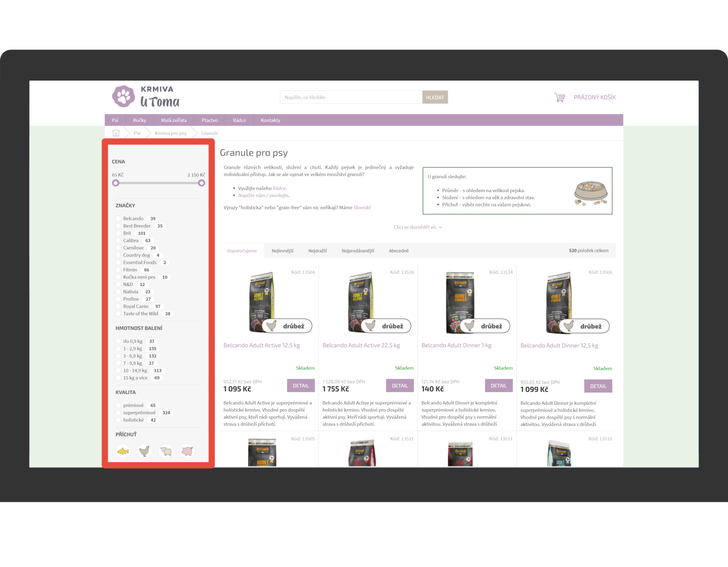Viewport: 728px width, 567px height.
Task: Check the N&D brand checkbox
Action: [x=118, y=285]
